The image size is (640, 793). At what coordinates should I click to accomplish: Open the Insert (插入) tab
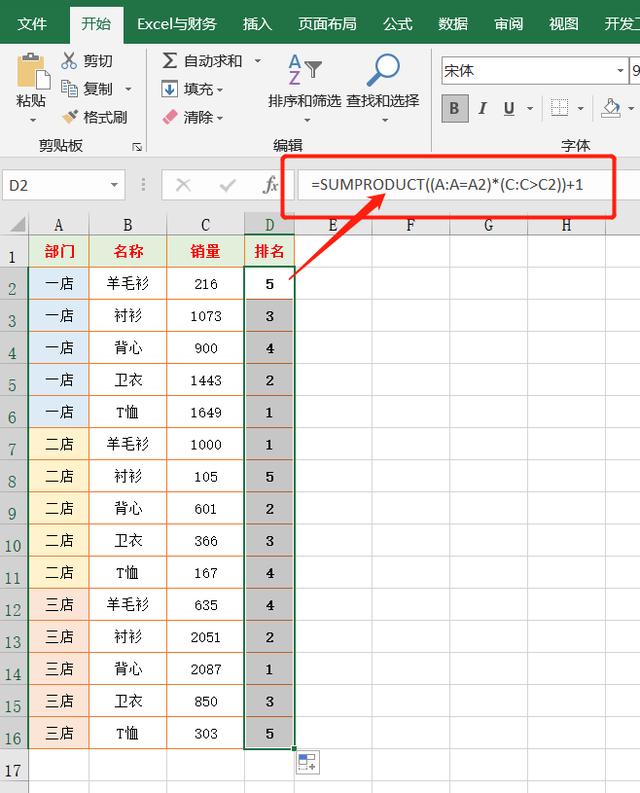pos(258,24)
